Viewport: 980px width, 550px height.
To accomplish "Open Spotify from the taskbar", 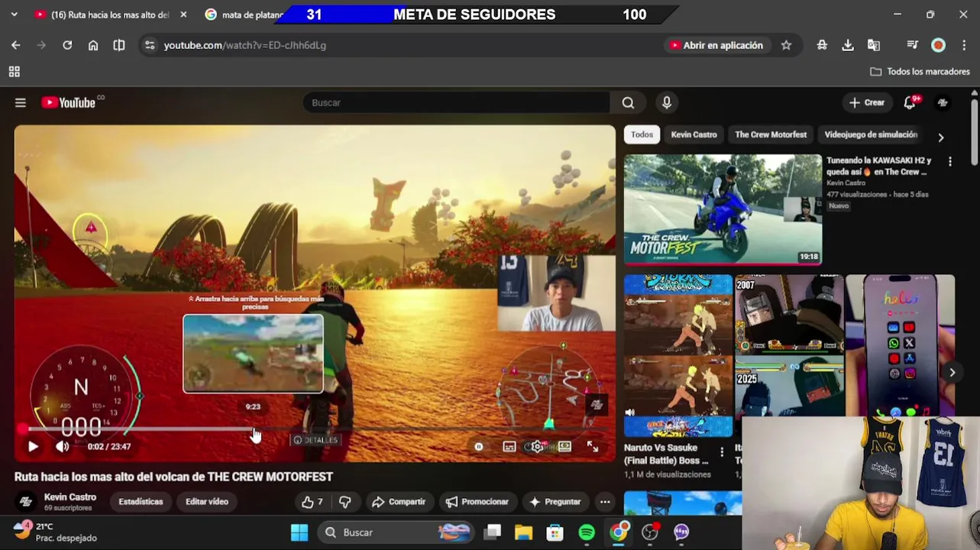I will click(587, 532).
